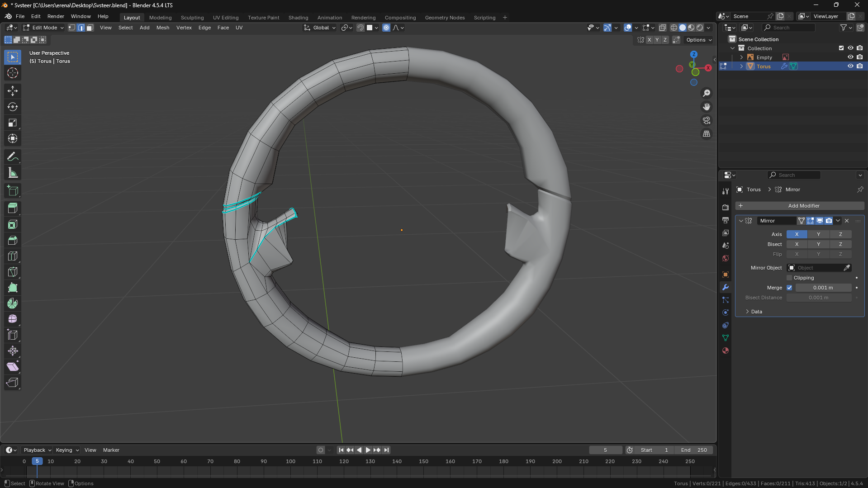Viewport: 868px width, 488px height.
Task: Toggle the camera view icon
Action: coord(707,120)
